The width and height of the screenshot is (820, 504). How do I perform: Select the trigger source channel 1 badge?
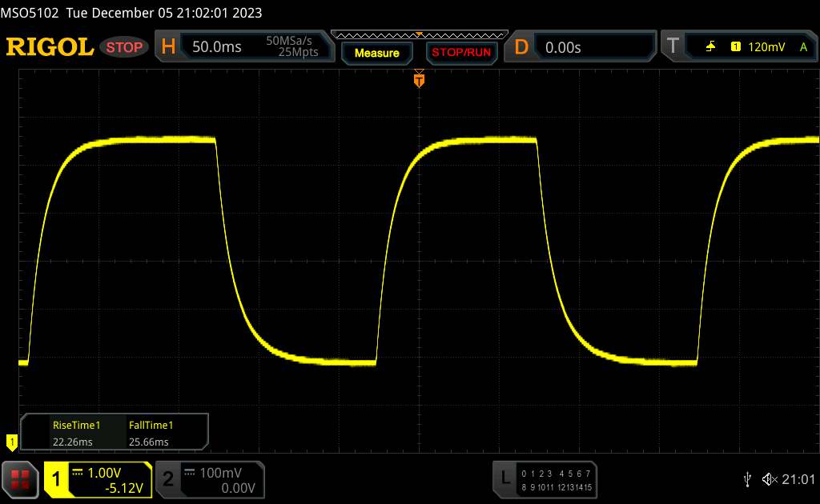tap(735, 47)
